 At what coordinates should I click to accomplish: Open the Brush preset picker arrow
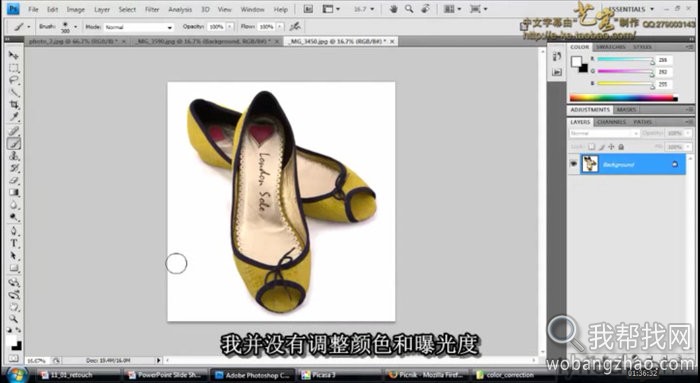click(75, 27)
